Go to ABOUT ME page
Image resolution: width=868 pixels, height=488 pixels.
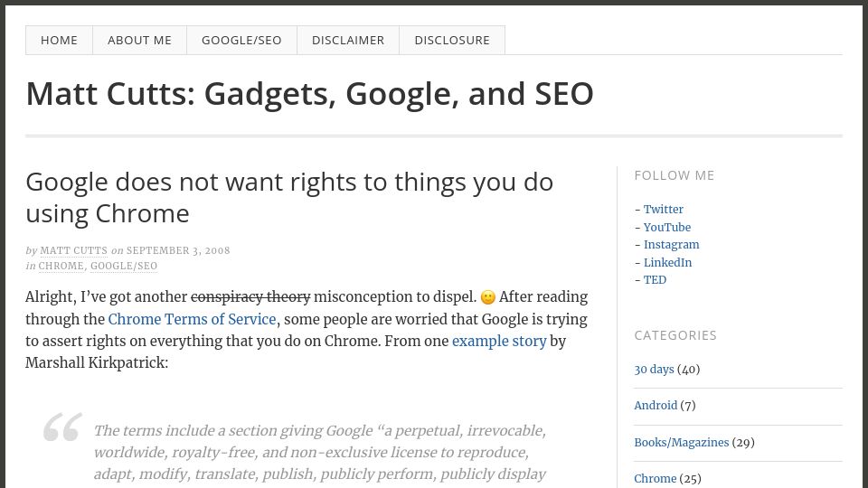[139, 41]
